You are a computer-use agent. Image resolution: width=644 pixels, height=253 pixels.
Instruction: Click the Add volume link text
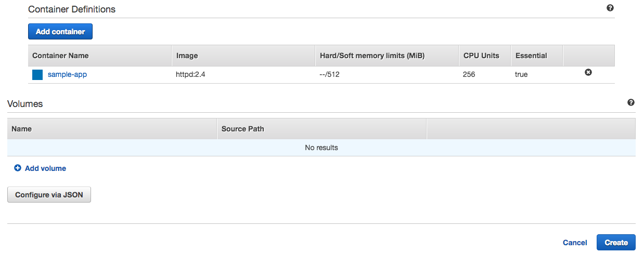45,168
